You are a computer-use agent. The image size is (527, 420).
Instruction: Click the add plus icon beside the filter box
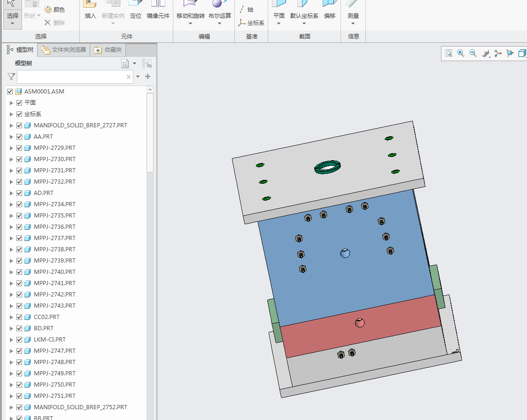click(147, 77)
